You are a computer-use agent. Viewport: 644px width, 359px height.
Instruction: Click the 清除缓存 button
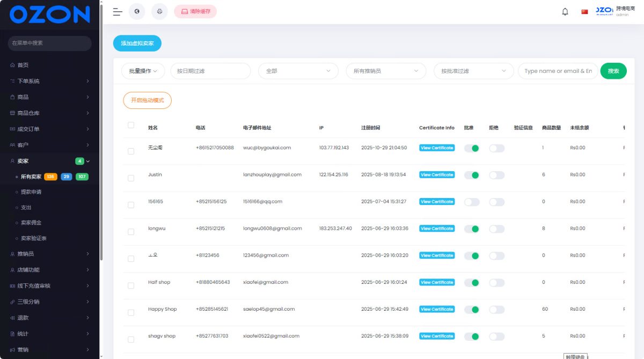pyautogui.click(x=195, y=11)
